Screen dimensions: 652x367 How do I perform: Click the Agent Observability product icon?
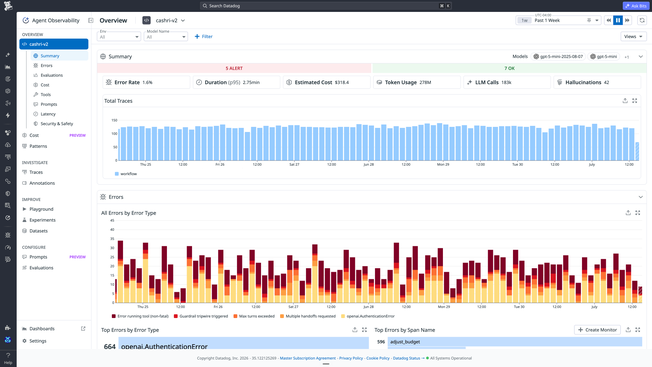pos(26,20)
